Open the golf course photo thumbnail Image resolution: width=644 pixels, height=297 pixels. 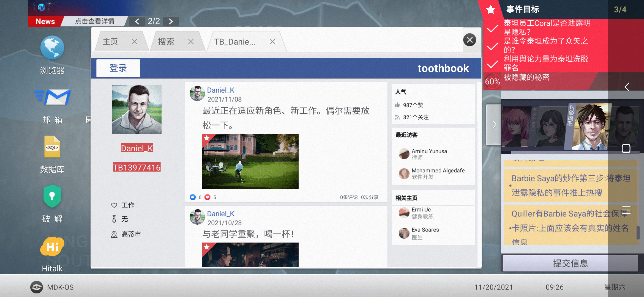(250, 161)
